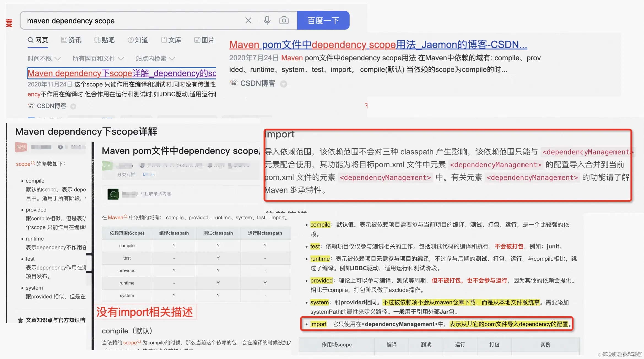Click the magnifier icon beside the Maven keyword

[x=126, y=217]
